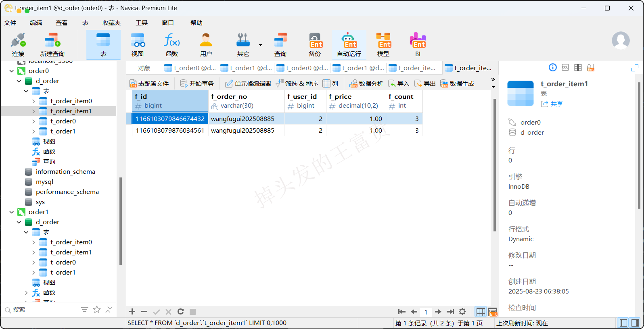Screen dimensions: 644x329
Task: Click the f_price column header
Action: (355, 101)
